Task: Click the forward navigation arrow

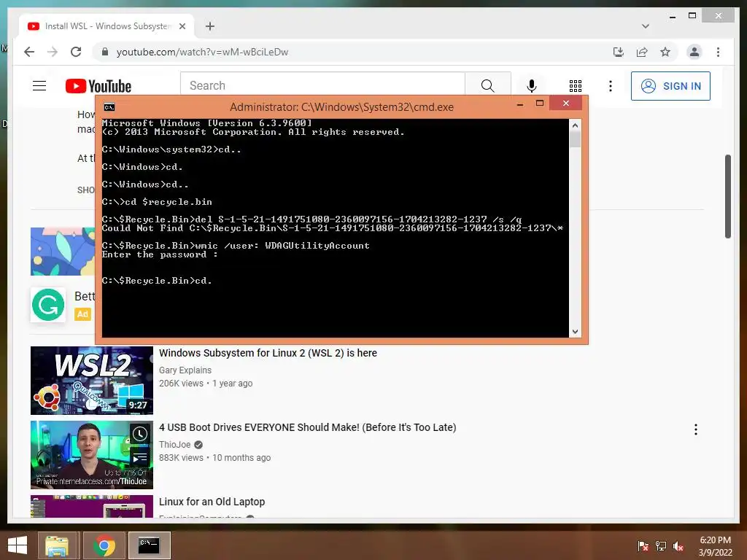Action: (x=53, y=52)
